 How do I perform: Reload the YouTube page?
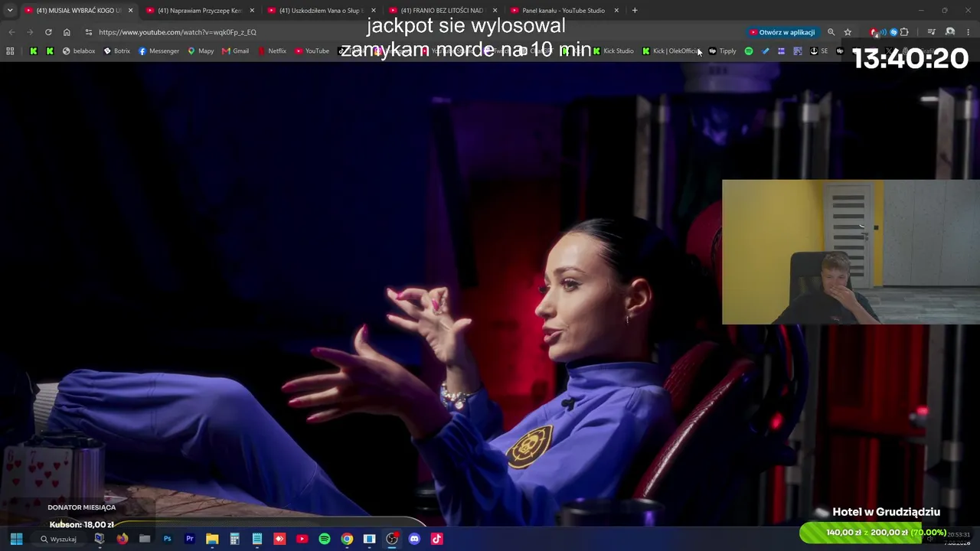(x=48, y=32)
